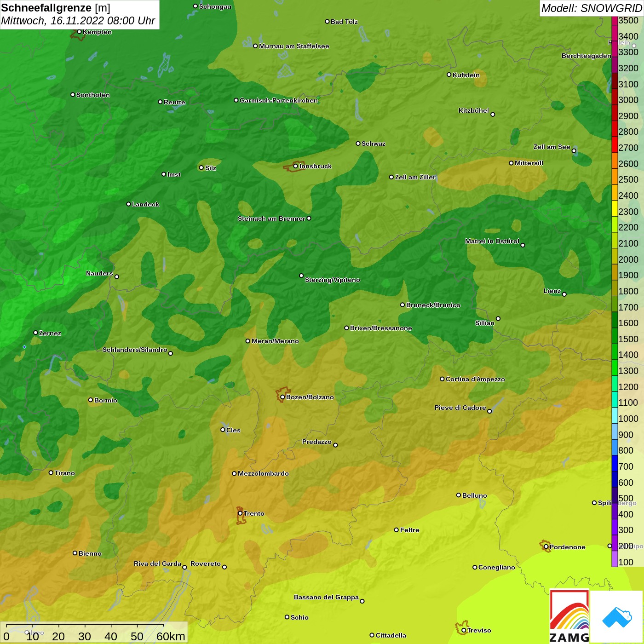This screenshot has width=644, height=644.
Task: Select the 2700 m red legend color
Action: [615, 144]
